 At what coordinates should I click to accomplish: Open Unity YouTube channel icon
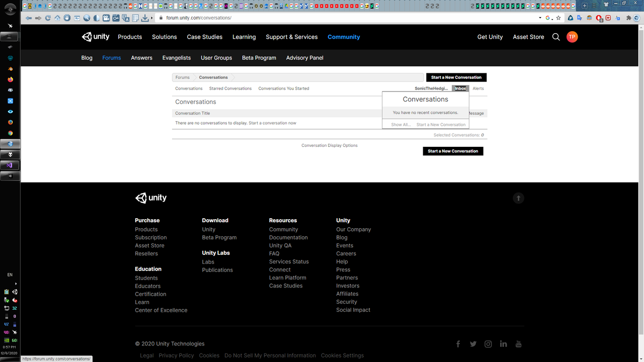pyautogui.click(x=518, y=344)
